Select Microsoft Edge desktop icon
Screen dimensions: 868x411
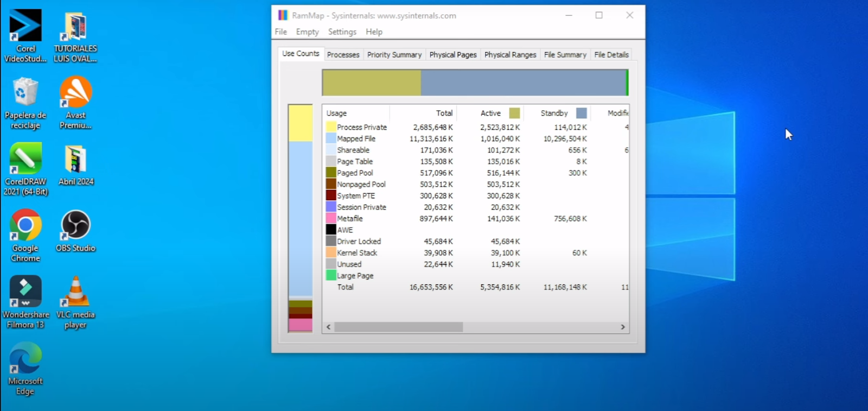coord(25,369)
